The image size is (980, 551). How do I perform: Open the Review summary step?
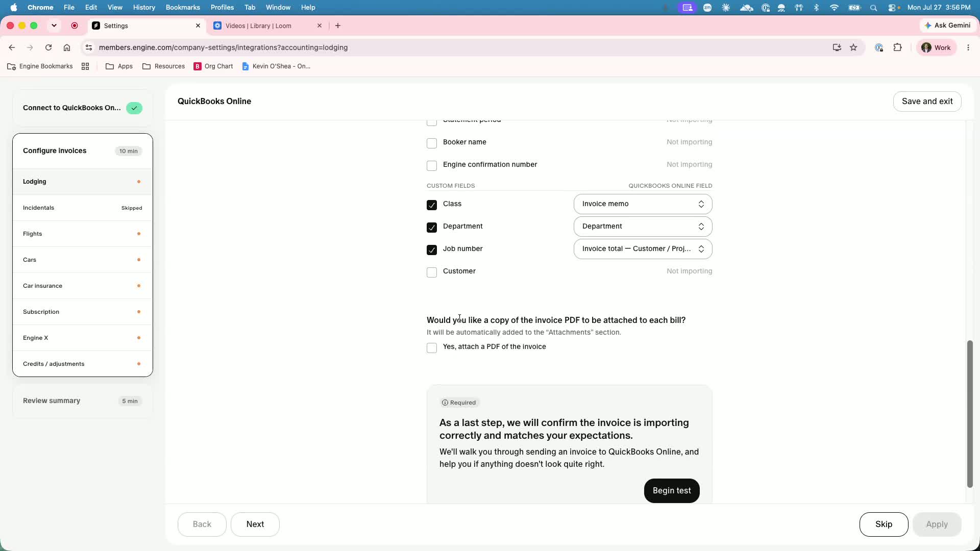(83, 401)
